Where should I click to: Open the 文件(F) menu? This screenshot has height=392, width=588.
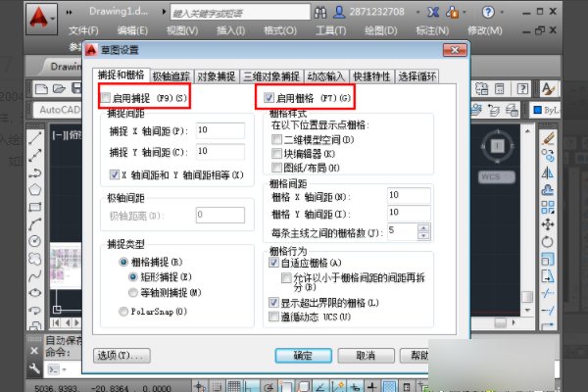[83, 30]
